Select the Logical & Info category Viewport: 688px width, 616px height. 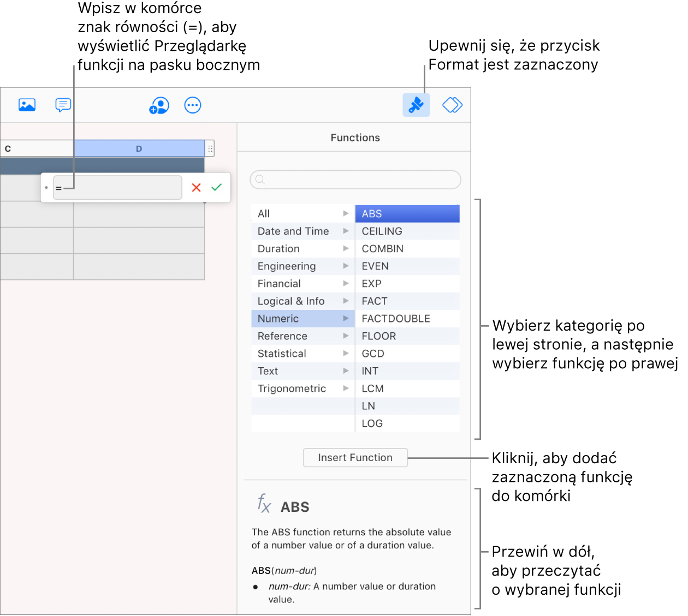click(x=303, y=301)
